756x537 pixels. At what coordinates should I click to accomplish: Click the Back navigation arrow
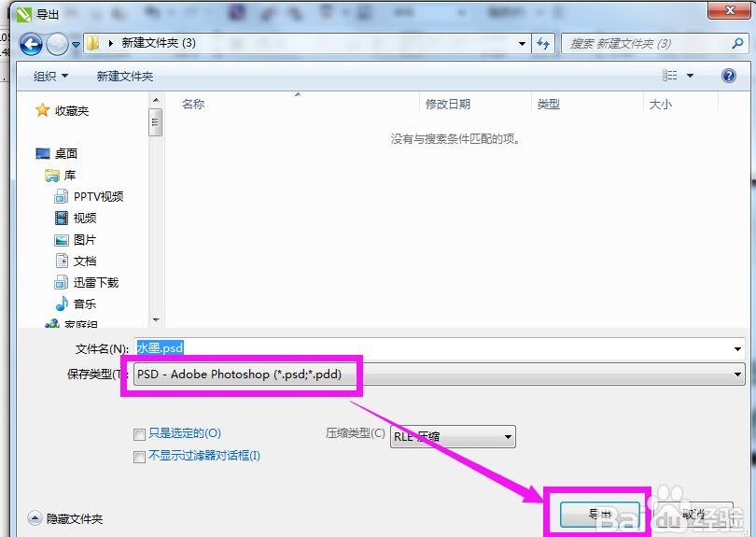coord(31,45)
